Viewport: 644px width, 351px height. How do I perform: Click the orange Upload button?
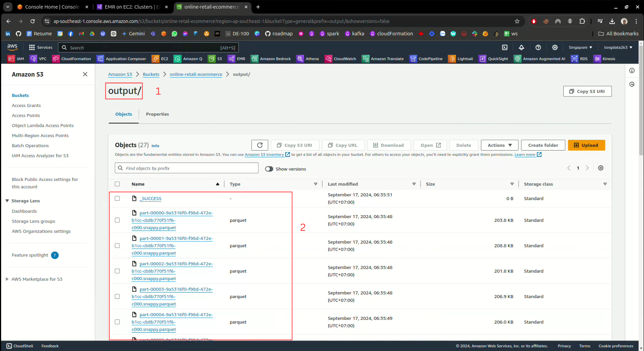point(586,145)
